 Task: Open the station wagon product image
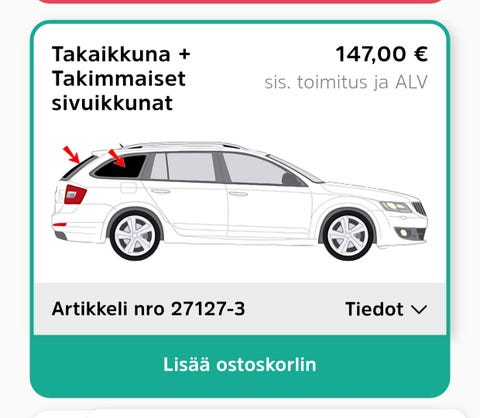coord(239,201)
